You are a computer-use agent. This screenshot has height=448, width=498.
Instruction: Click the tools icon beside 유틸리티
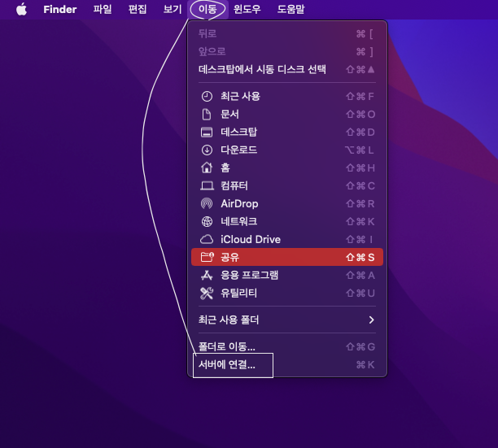[x=207, y=294]
